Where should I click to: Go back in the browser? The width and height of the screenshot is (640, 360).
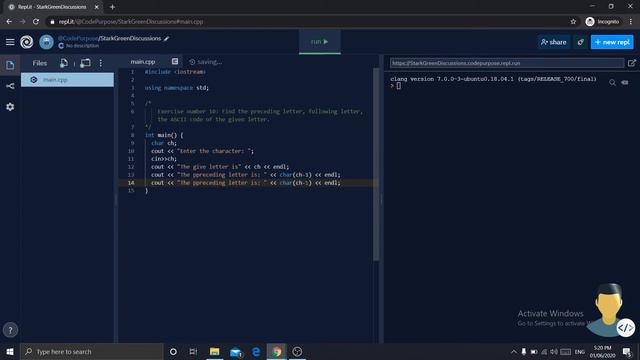tap(9, 22)
